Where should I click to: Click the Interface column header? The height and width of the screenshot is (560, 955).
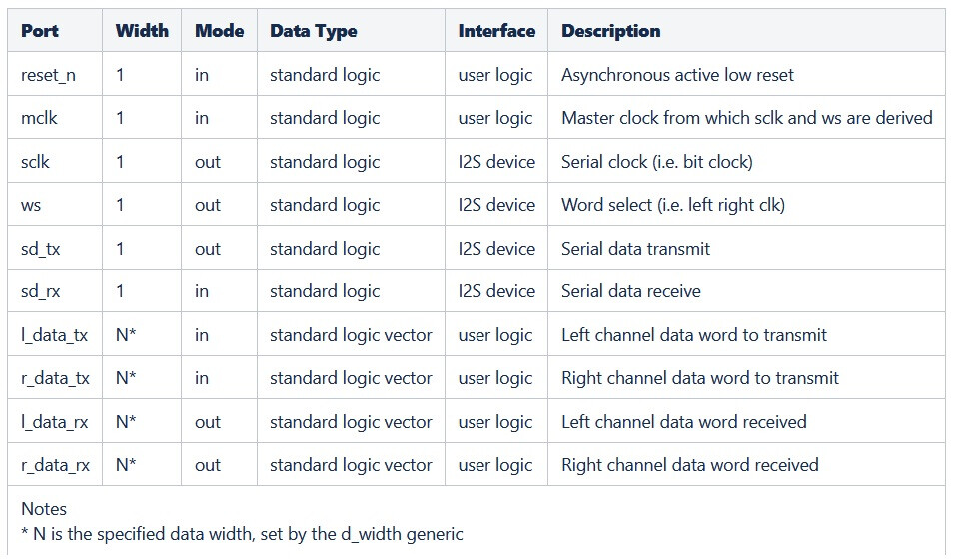496,31
